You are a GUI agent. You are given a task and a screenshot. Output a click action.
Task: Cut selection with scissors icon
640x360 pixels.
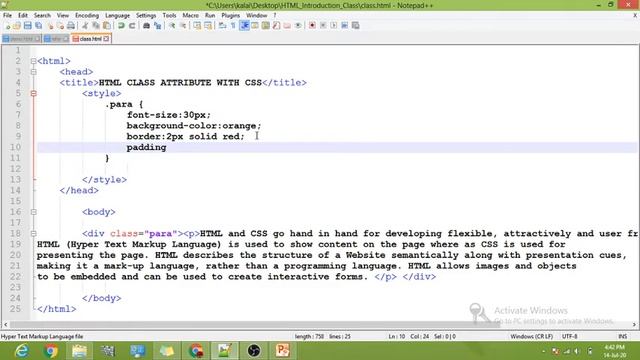click(85, 25)
